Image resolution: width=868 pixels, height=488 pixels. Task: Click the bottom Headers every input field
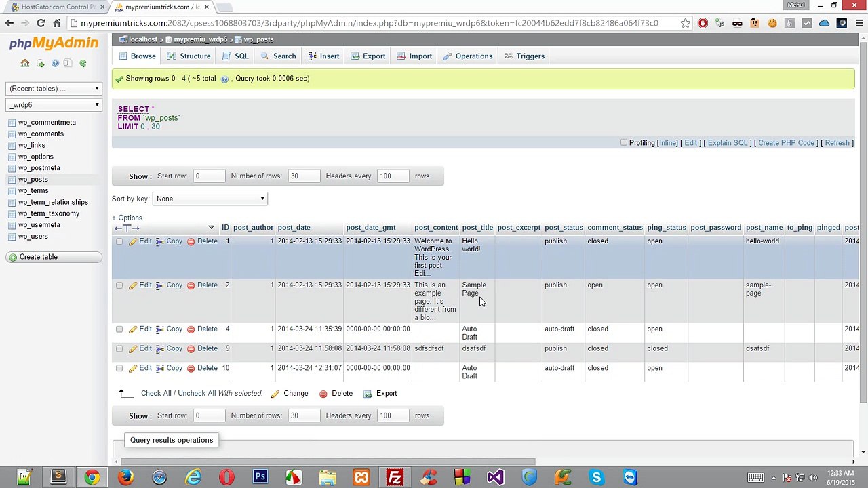point(393,416)
